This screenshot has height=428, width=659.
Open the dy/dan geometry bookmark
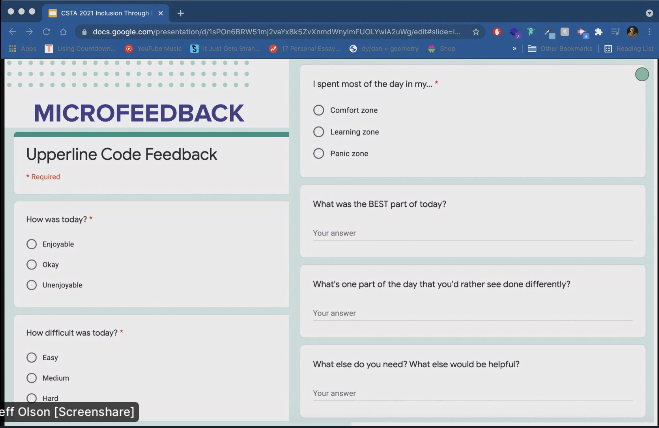[384, 49]
